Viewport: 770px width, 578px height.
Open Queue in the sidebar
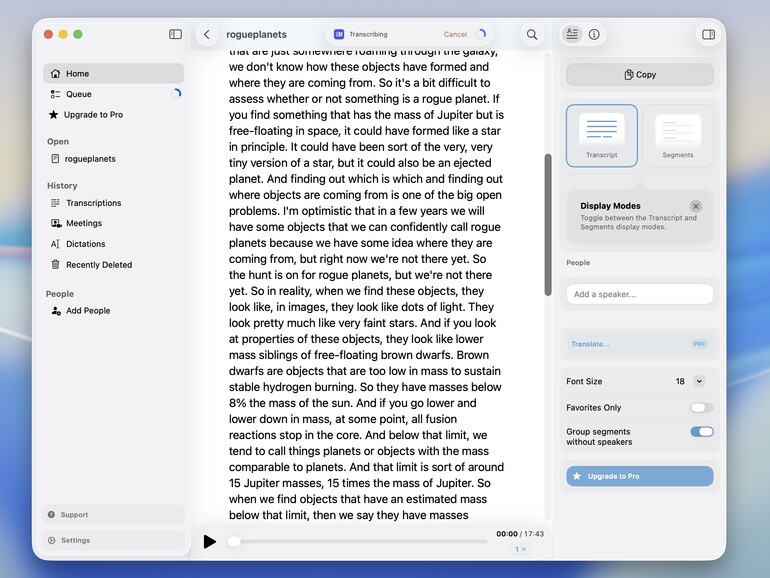(x=113, y=94)
